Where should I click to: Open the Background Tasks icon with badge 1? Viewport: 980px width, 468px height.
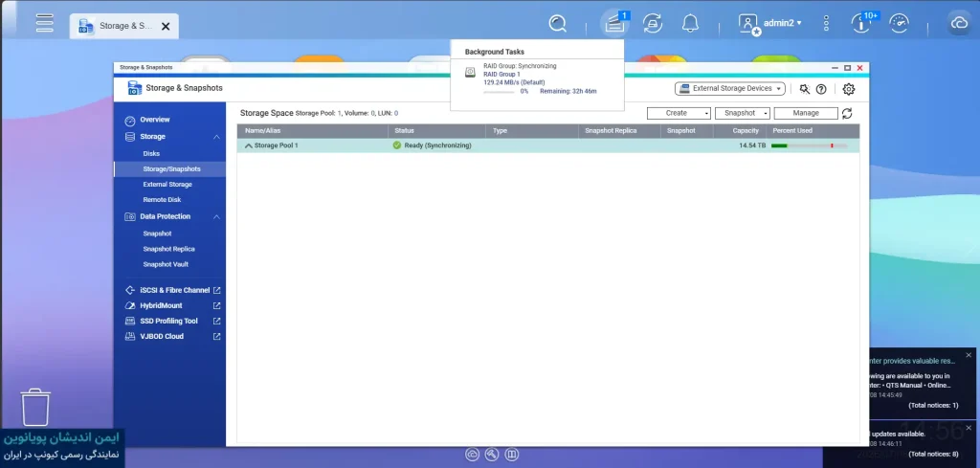click(615, 24)
